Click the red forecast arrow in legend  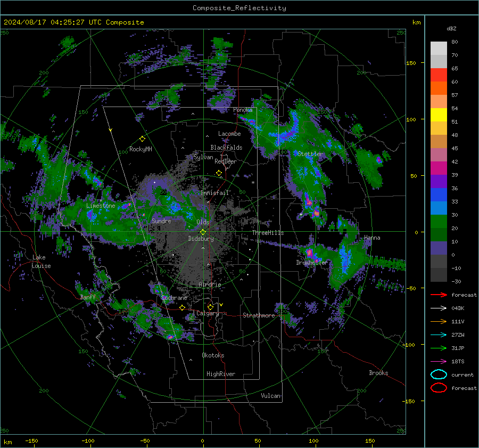[x=439, y=295]
